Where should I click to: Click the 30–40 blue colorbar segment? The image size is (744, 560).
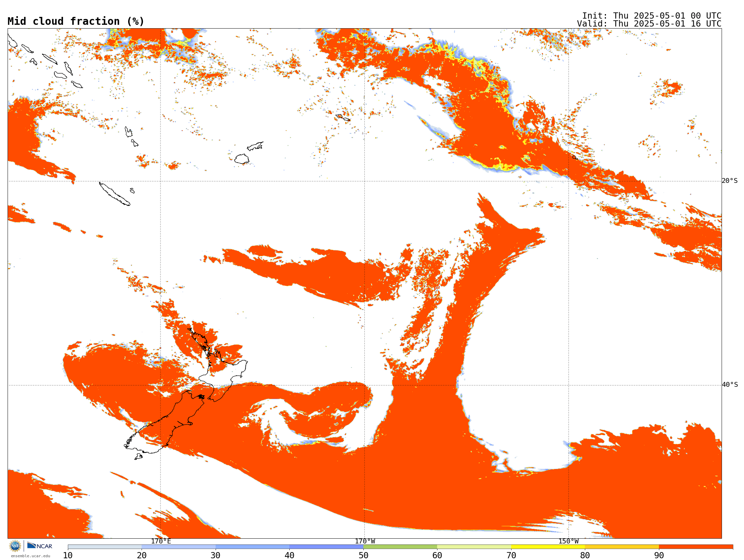[x=252, y=547]
